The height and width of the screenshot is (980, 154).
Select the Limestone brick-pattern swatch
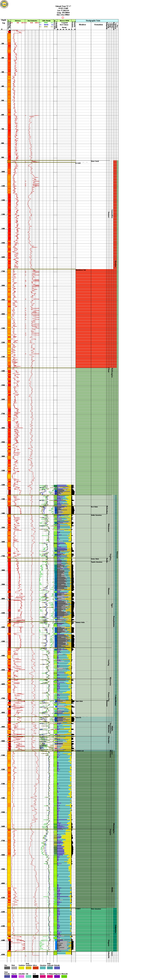43,968
